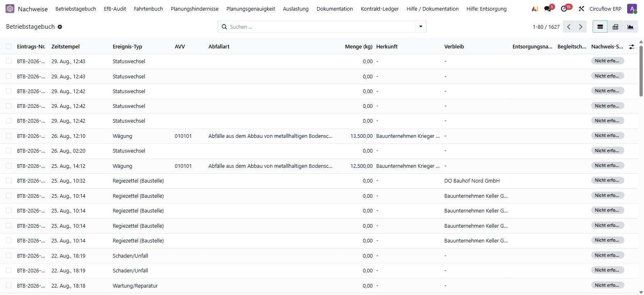Open the activities clock icon with badge 15
This screenshot has height=295, width=644.
[x=564, y=9]
